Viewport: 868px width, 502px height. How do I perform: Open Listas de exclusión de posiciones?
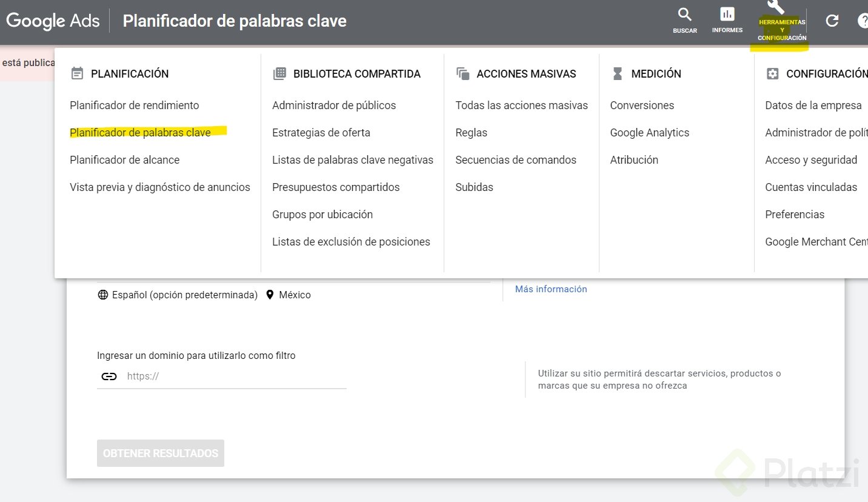pyautogui.click(x=351, y=242)
